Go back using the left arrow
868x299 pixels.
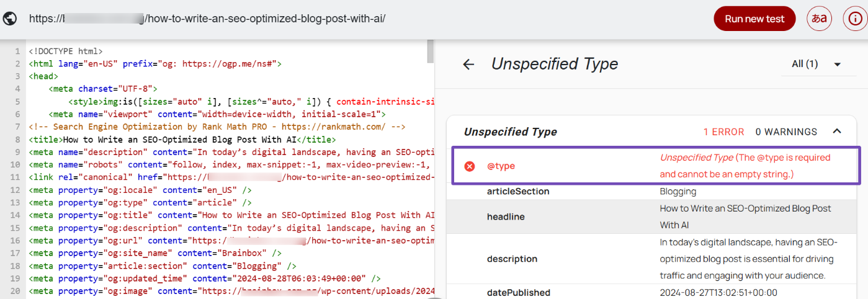(x=468, y=65)
